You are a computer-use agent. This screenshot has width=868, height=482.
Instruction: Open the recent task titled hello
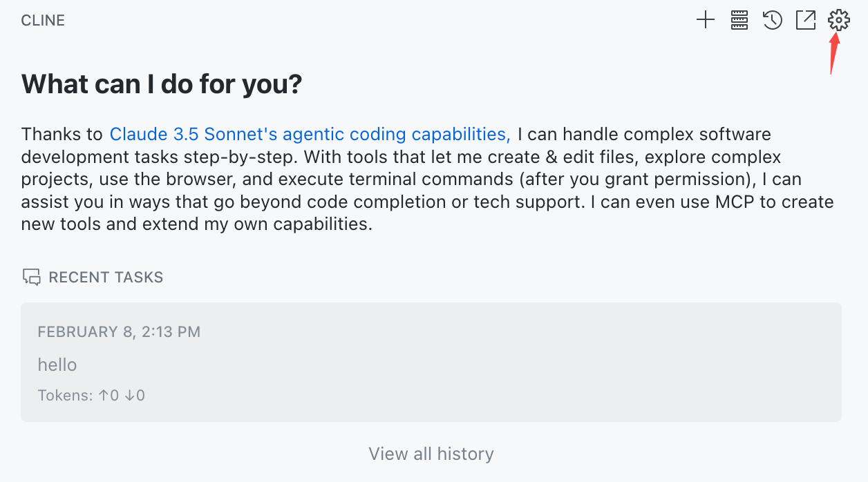57,365
